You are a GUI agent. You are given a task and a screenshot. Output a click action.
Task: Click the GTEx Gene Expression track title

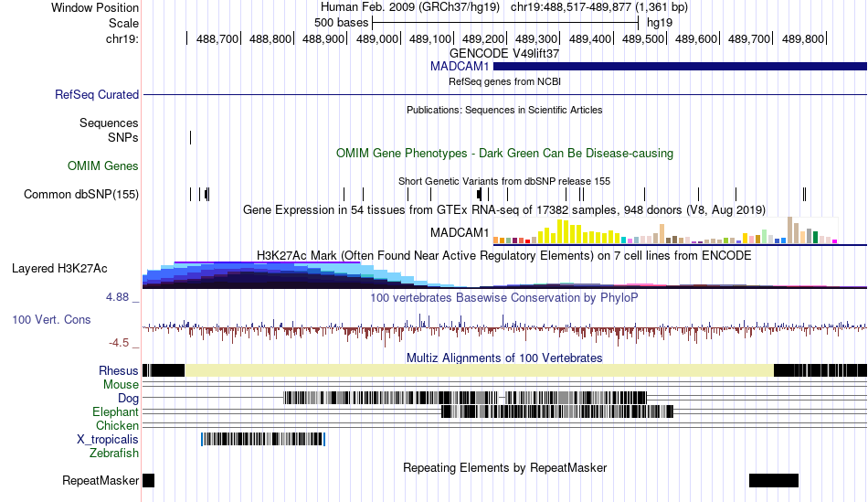(x=504, y=210)
